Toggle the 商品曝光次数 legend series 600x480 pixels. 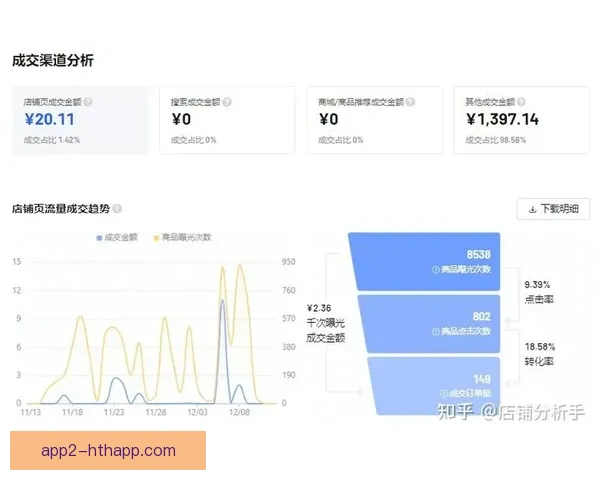tap(182, 237)
